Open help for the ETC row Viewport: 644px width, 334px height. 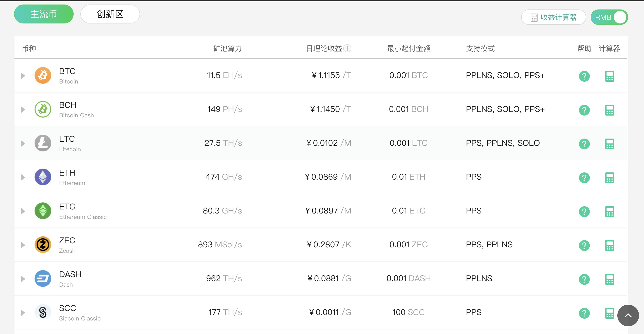(584, 212)
